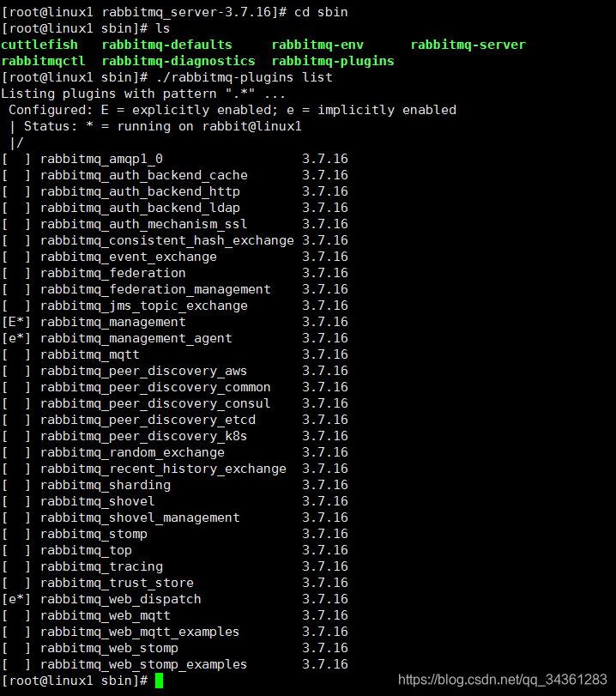The width and height of the screenshot is (616, 696).
Task: Click the rabbitmq_sharding plugin name
Action: [x=106, y=485]
